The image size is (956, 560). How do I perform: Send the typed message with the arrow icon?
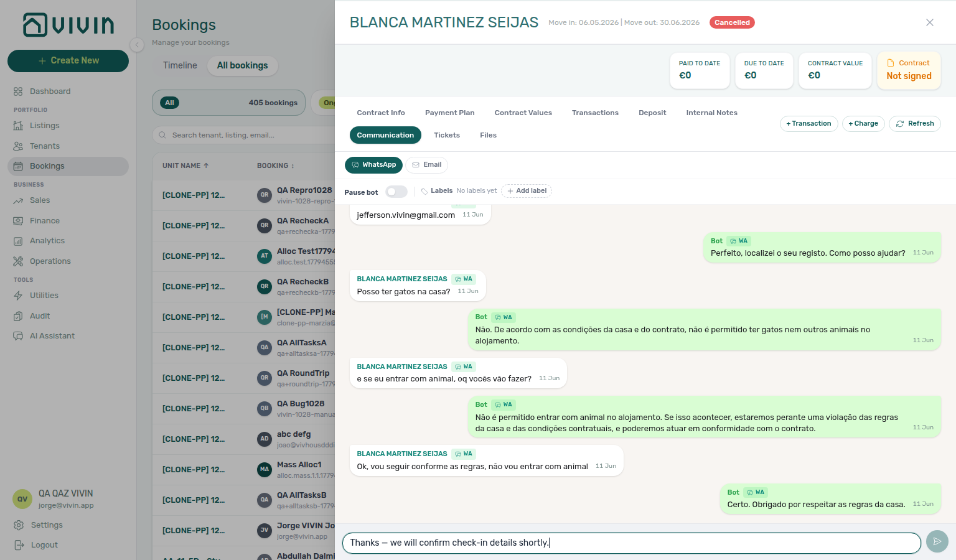pos(937,541)
